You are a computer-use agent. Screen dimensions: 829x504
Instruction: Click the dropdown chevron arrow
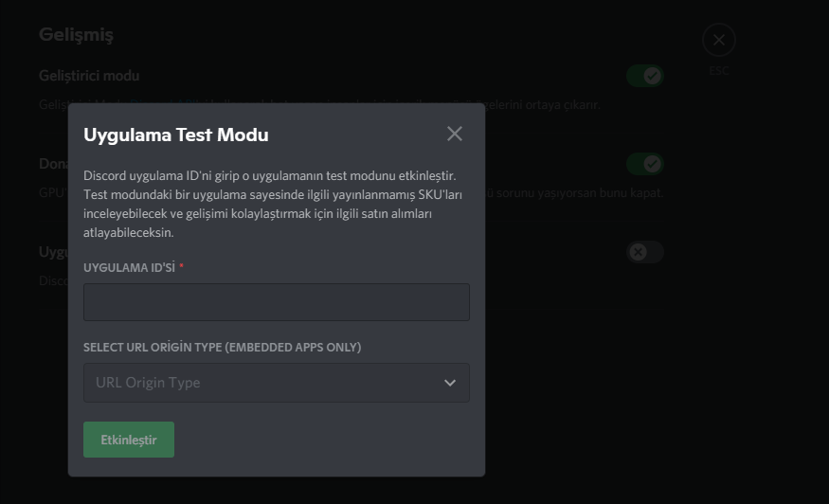click(450, 383)
